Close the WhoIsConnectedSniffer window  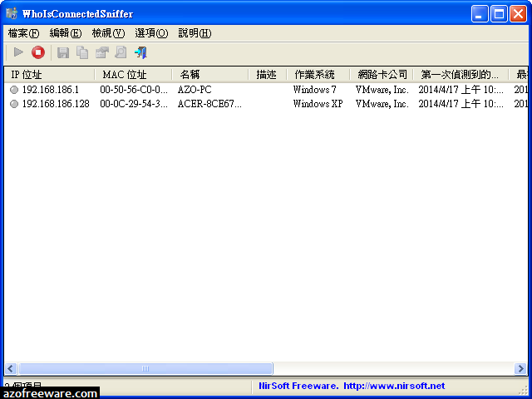point(518,14)
